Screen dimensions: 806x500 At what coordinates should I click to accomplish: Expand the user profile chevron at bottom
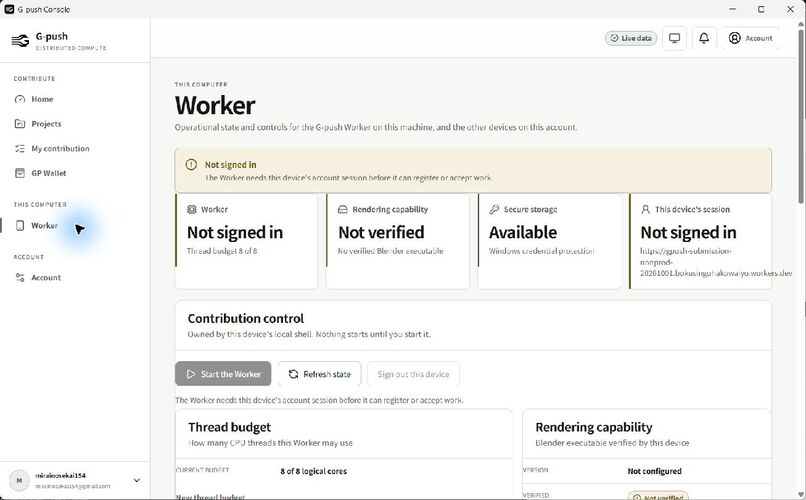[x=137, y=480]
